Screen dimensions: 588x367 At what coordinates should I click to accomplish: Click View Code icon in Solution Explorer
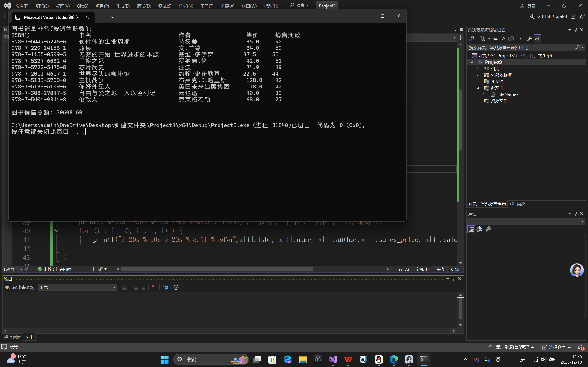[x=522, y=39]
